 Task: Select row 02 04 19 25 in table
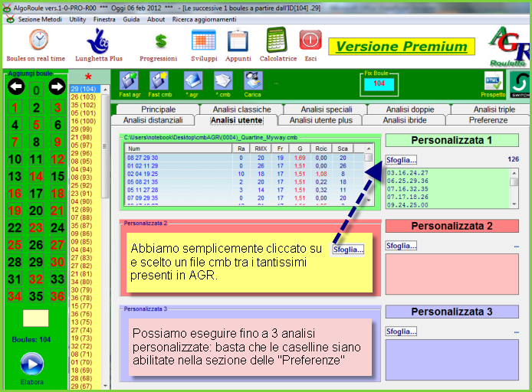tap(245, 174)
